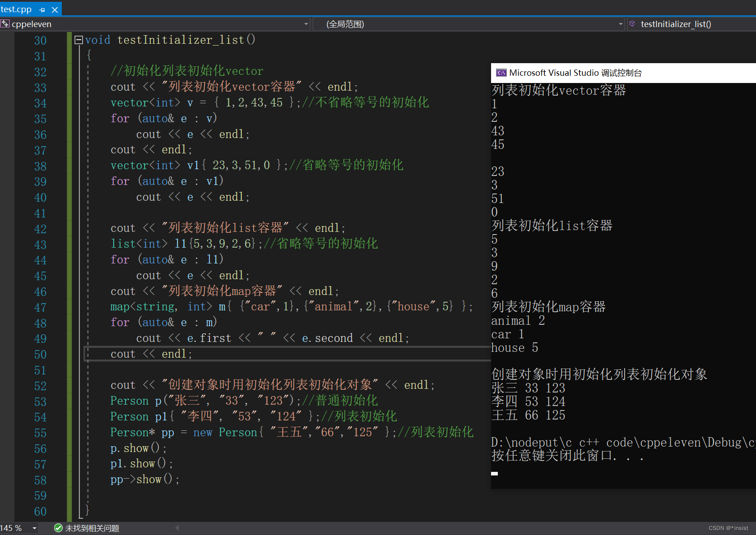Click line number 47 in the gutter
756x535 pixels.
[x=40, y=308]
